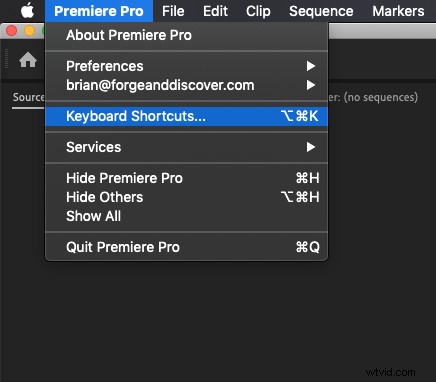Open the Clip menu

click(x=258, y=11)
